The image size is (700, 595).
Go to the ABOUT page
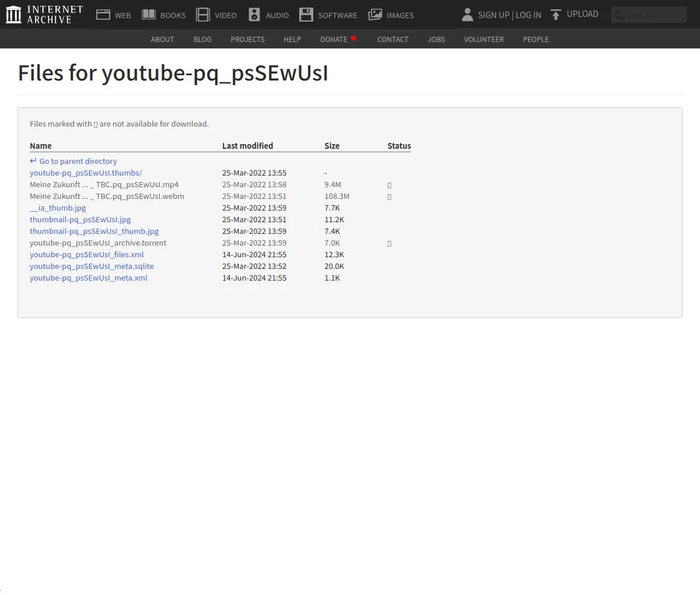click(x=162, y=39)
